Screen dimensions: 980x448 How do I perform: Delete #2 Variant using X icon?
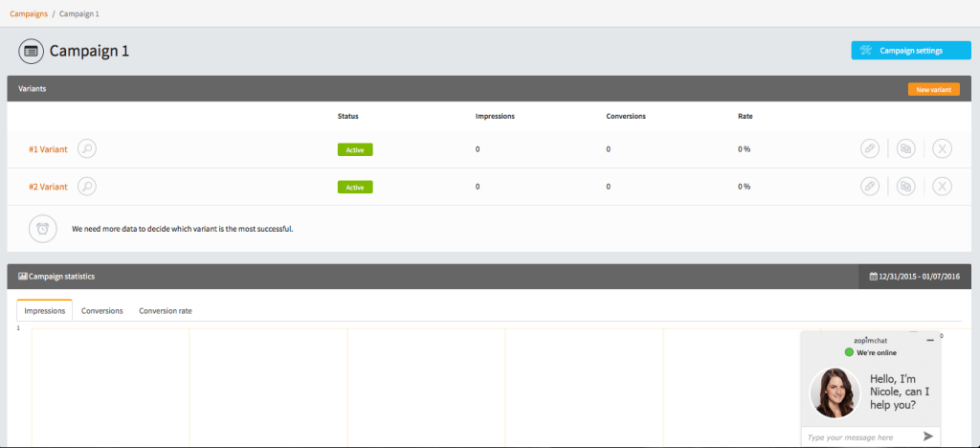[x=942, y=187]
